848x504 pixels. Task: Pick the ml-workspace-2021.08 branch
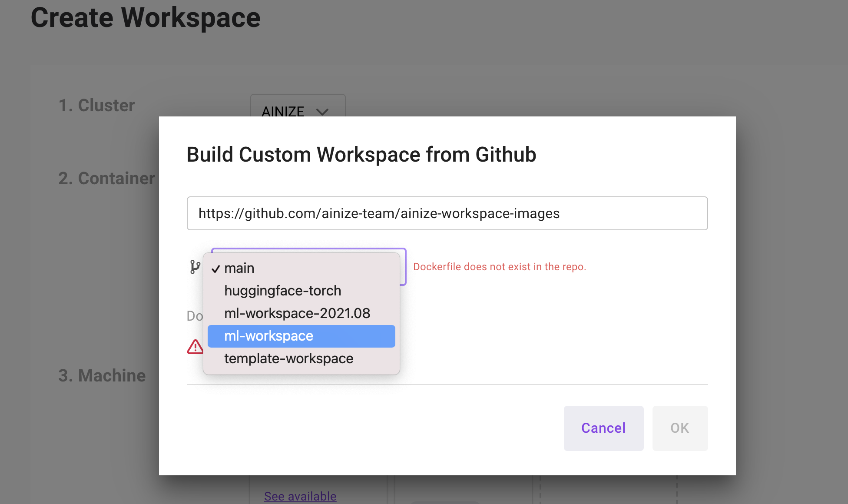point(297,313)
